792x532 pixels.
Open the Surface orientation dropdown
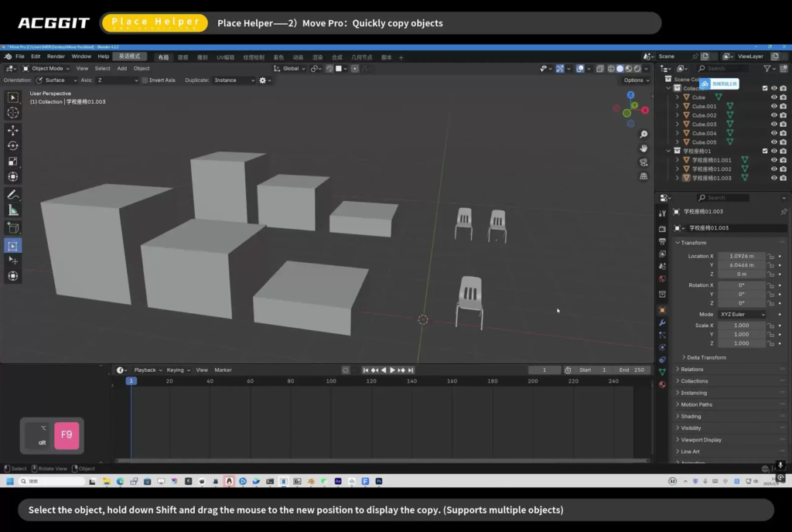pos(56,80)
